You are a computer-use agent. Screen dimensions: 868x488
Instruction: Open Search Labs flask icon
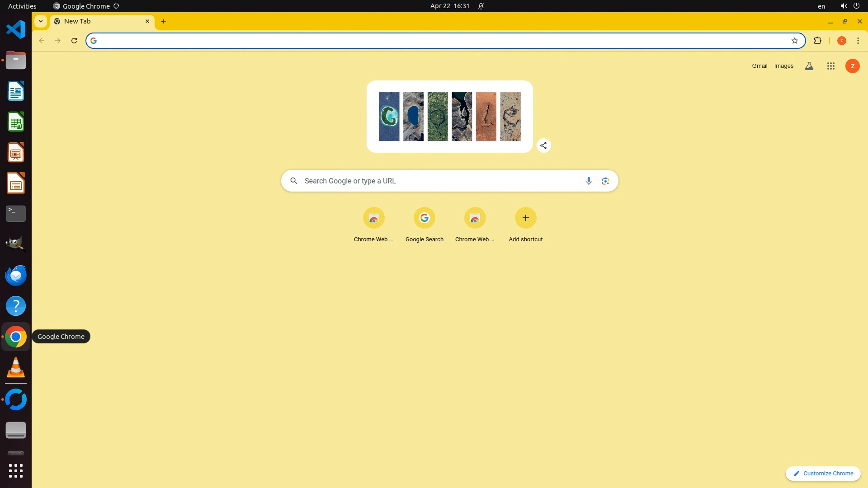point(809,66)
